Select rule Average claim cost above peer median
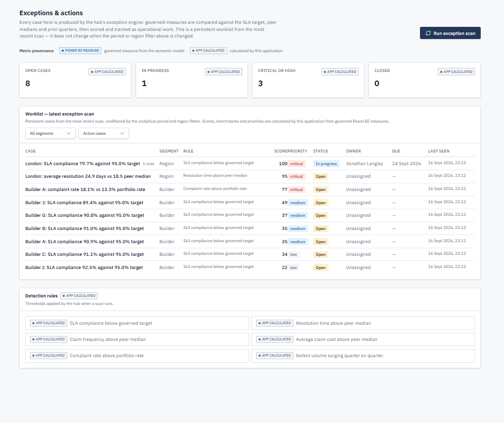 363,339
